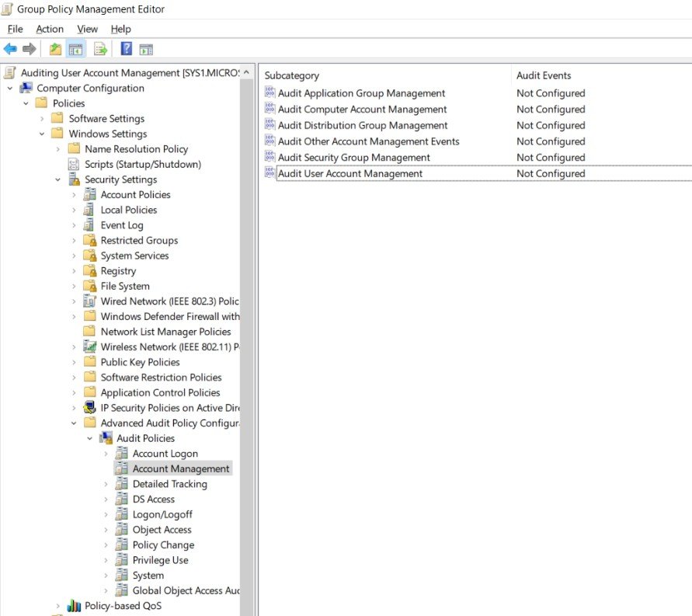The image size is (692, 616).
Task: Open the Help toolbar icon
Action: pos(127,48)
